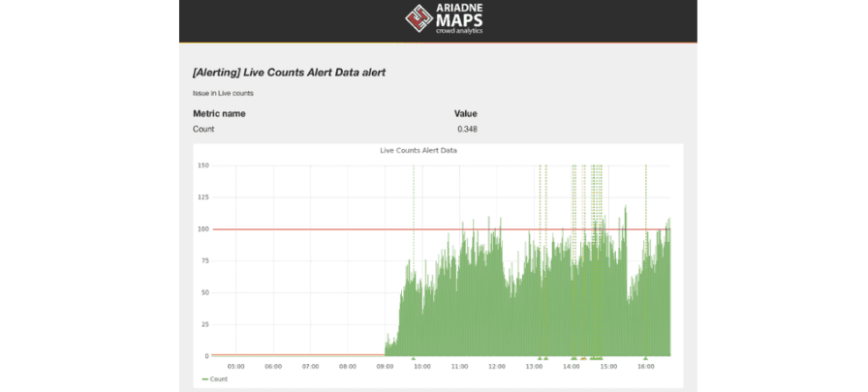Click the ARIADNE MAPS crowd analytics text
The height and width of the screenshot is (392, 868).
(459, 18)
